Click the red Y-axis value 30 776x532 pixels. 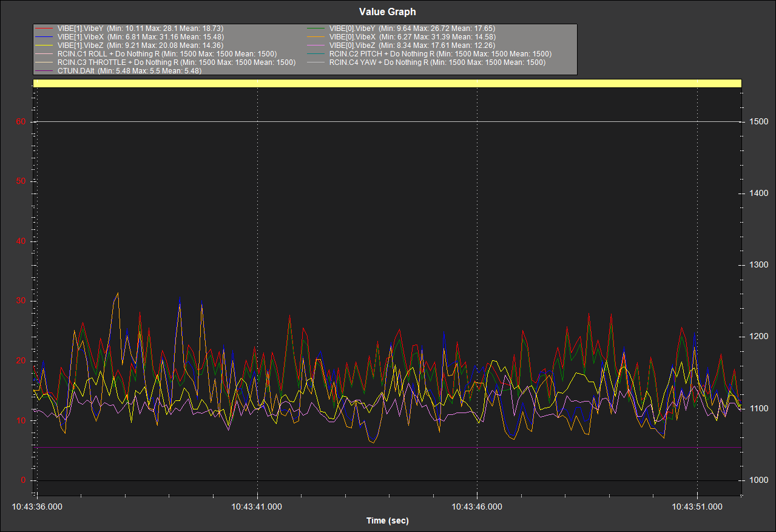[x=21, y=301]
